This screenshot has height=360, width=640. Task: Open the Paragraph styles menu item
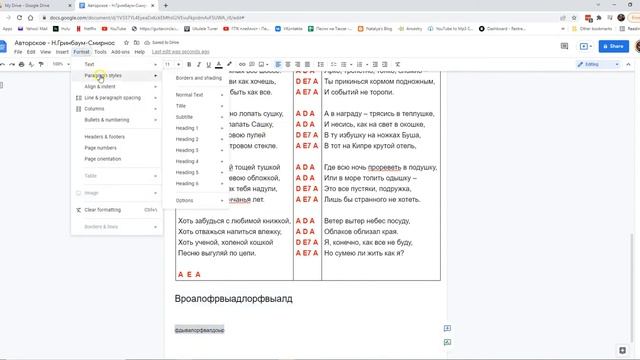tap(117, 76)
